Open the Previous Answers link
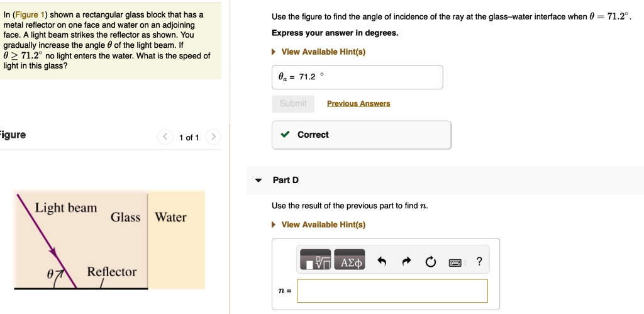Image resolution: width=644 pixels, height=314 pixels. click(x=358, y=104)
